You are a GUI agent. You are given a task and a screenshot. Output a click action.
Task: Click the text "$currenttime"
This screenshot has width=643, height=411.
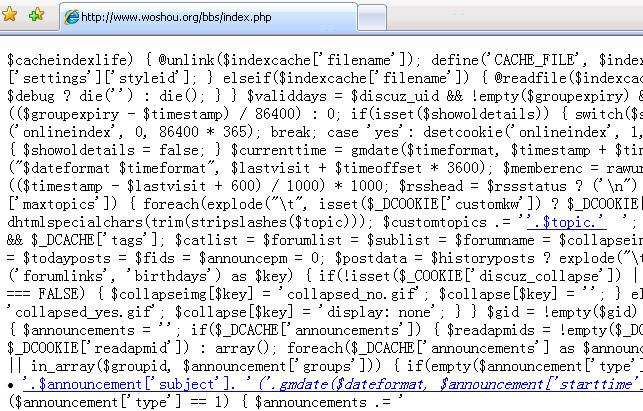pyautogui.click(x=278, y=151)
